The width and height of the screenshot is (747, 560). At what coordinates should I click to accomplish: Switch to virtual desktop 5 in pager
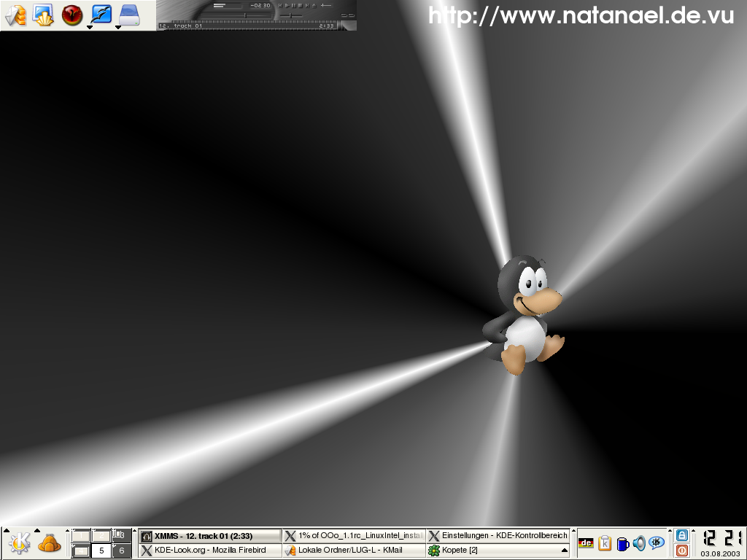click(x=101, y=551)
